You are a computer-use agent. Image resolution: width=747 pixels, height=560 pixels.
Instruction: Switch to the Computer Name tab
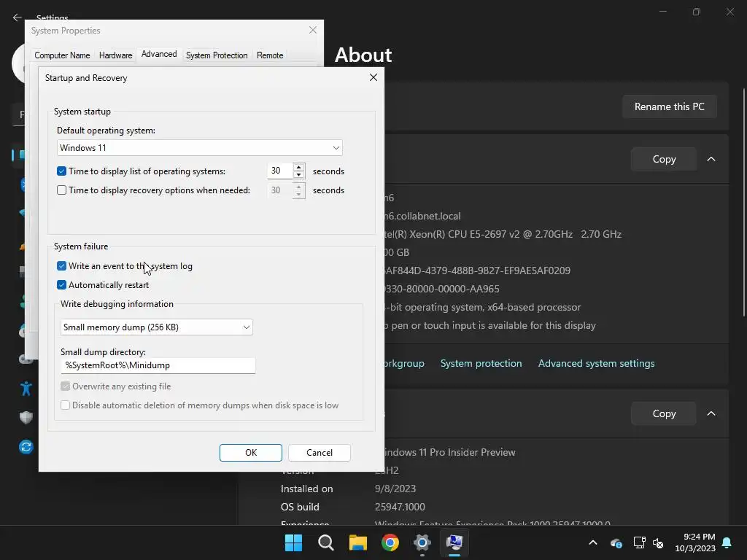[x=62, y=55]
